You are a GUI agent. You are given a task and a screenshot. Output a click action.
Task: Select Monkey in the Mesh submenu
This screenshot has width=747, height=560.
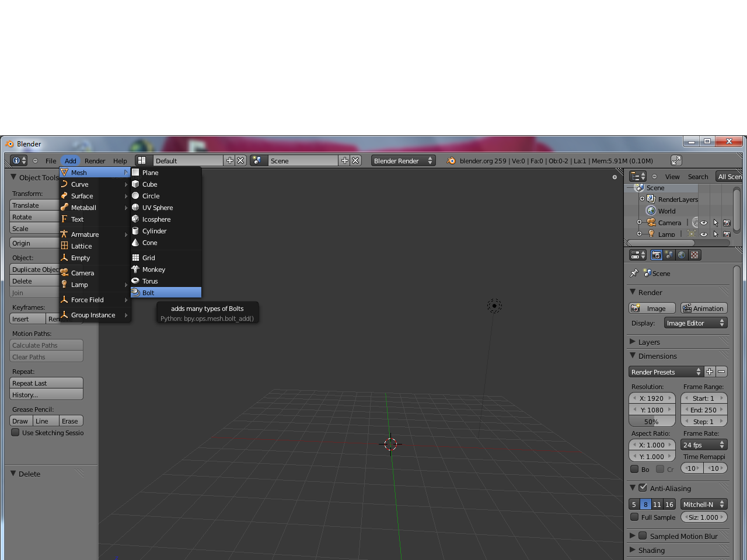click(x=166, y=269)
